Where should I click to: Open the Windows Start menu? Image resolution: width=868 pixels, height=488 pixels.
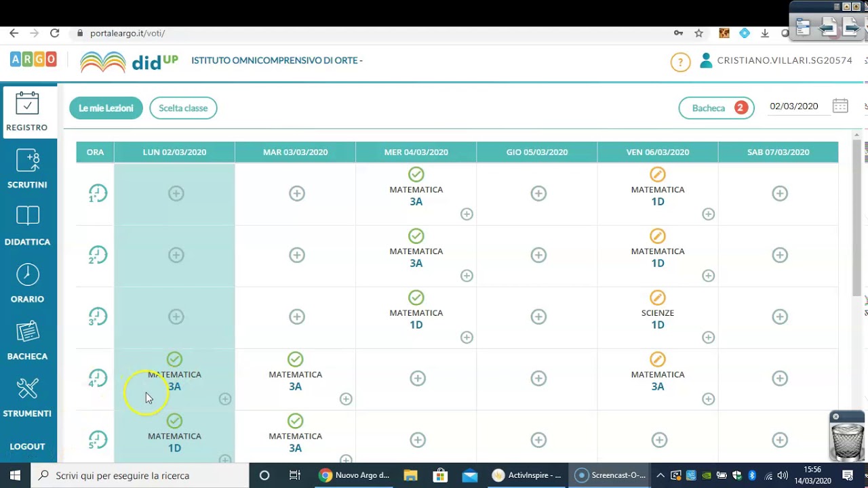15,475
